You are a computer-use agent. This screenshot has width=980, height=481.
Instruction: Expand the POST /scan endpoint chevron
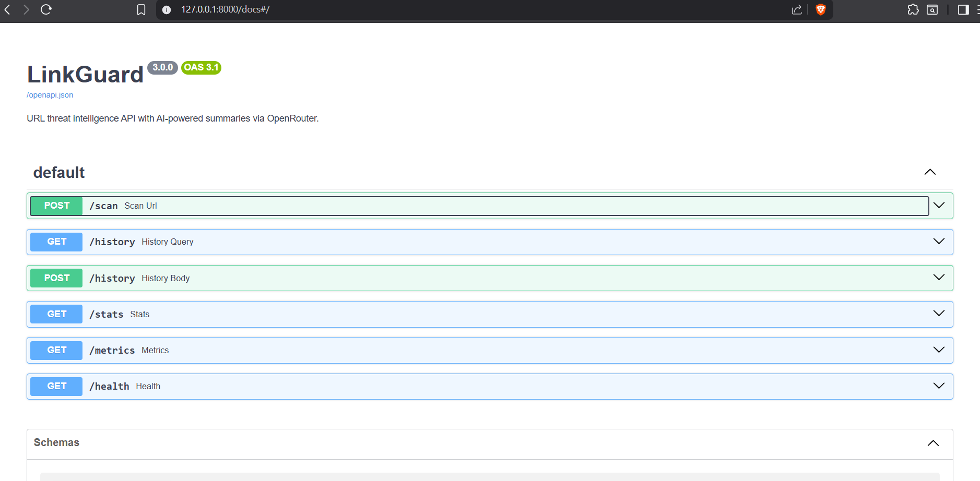(x=939, y=205)
